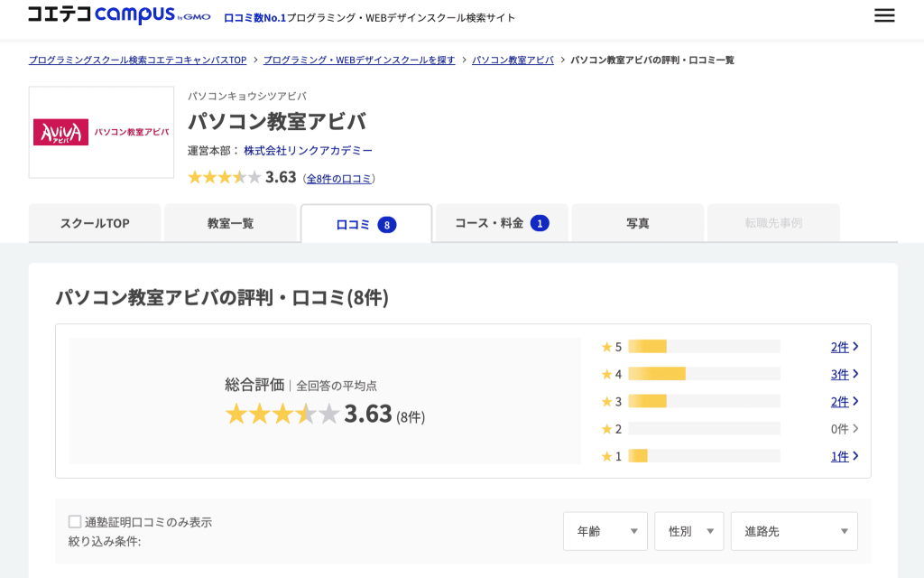The width and height of the screenshot is (924, 578).
Task: Click the AVIVA school logo thumbnail
Action: coord(101,132)
